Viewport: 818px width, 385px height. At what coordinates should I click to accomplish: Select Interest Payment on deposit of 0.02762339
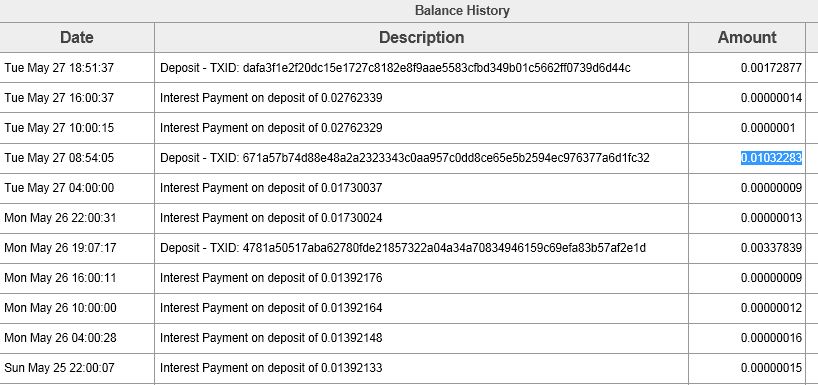(271, 98)
